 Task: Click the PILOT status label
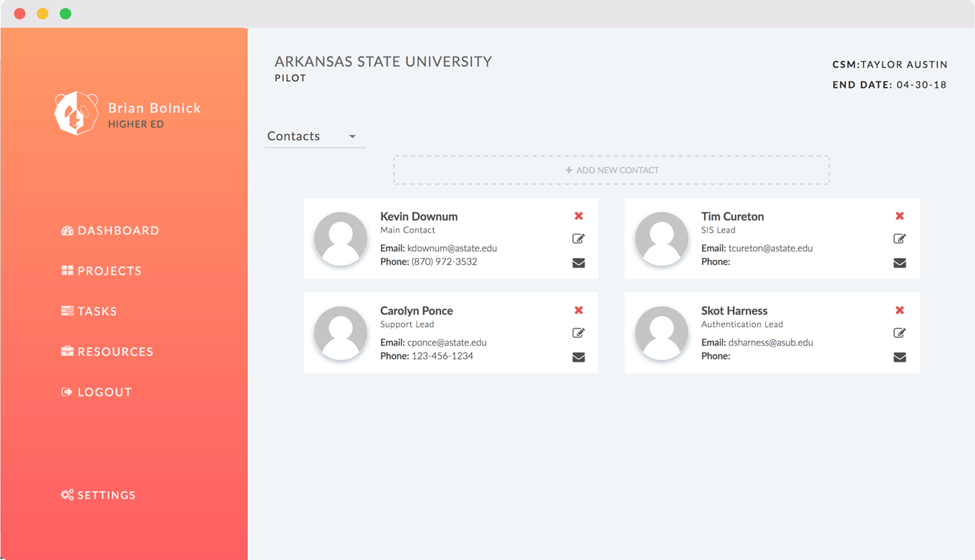[x=290, y=78]
